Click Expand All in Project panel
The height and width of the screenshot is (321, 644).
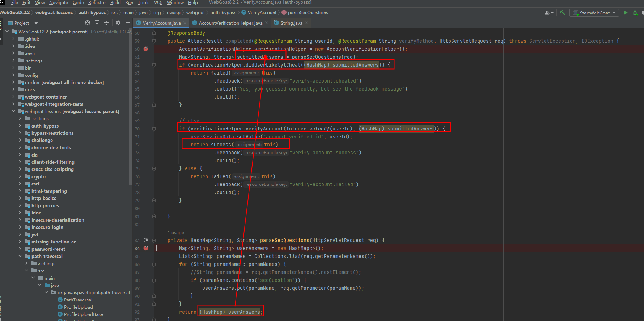click(97, 23)
